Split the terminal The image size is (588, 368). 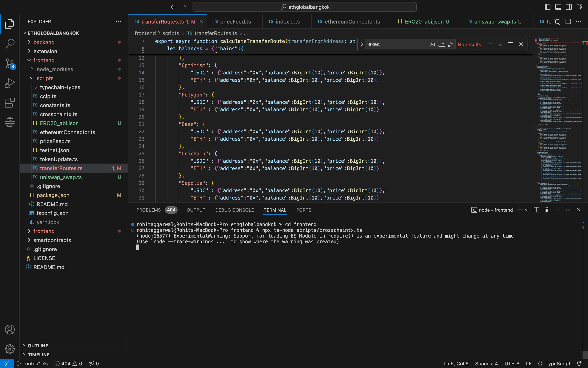coord(536,210)
